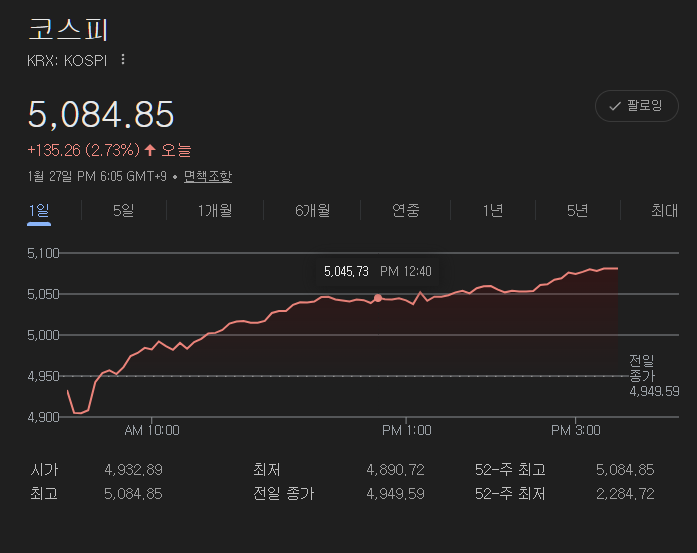The image size is (697, 553).
Task: Select the 최대 maximum range tab
Action: click(664, 210)
